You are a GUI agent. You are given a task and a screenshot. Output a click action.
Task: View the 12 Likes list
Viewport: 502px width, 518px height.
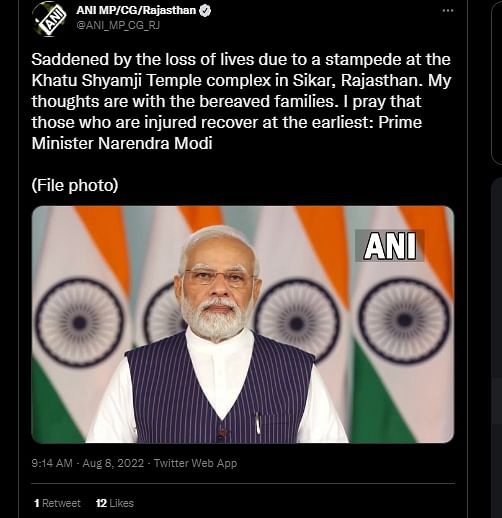pyautogui.click(x=115, y=503)
